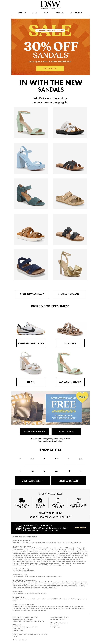This screenshot has height=644, width=101.
Task: Click the in-store pickup bag icon
Action: (40, 500)
